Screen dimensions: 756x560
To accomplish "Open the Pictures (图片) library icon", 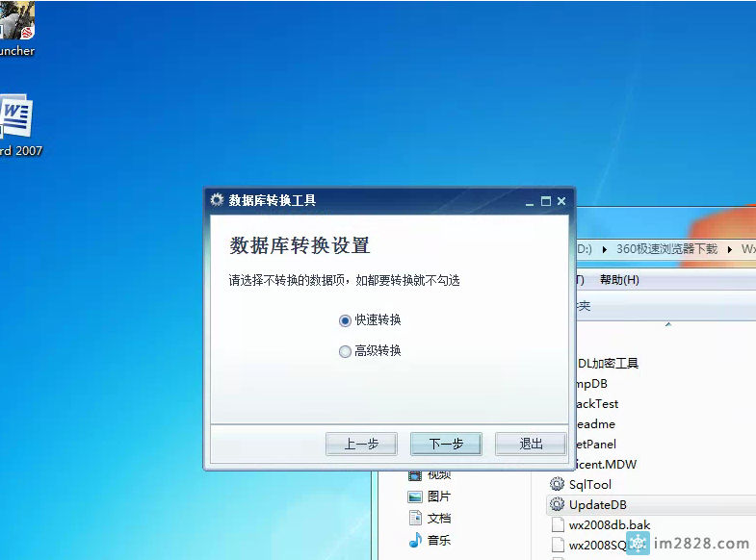I will coord(415,496).
